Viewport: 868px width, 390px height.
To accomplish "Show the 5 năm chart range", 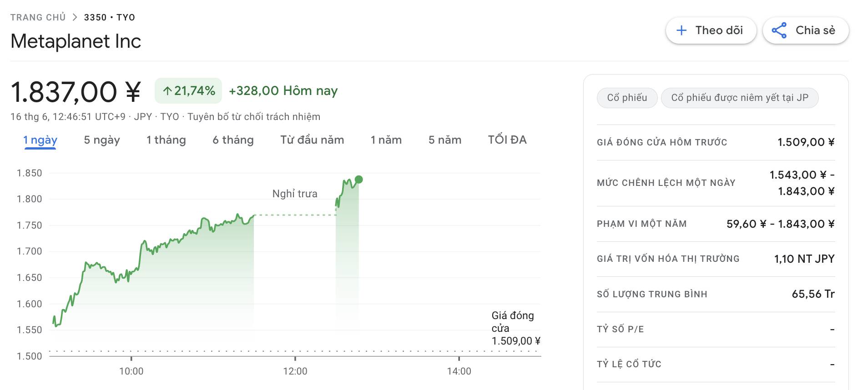I will point(445,140).
